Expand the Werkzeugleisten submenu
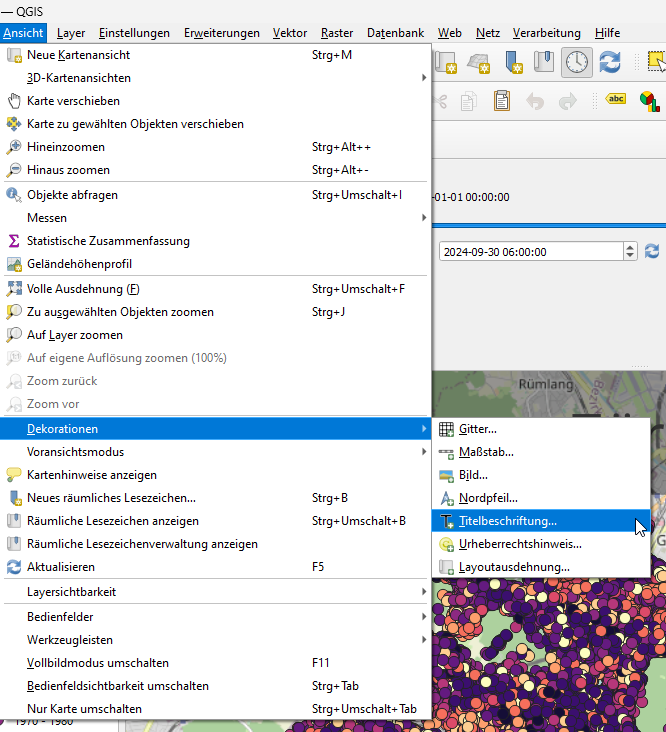The height and width of the screenshot is (732, 666). click(70, 640)
